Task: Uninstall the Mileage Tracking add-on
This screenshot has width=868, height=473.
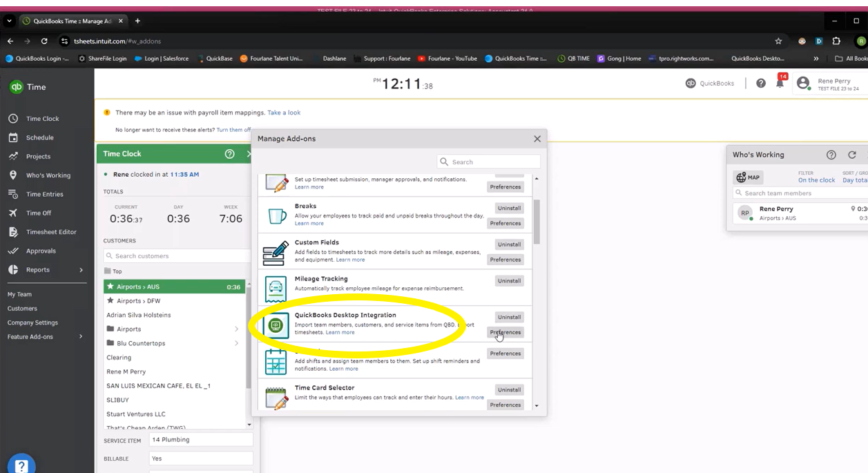Action: [509, 281]
